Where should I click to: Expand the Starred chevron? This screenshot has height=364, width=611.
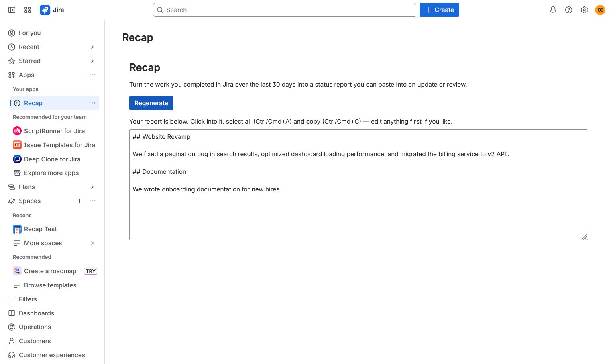pos(92,61)
